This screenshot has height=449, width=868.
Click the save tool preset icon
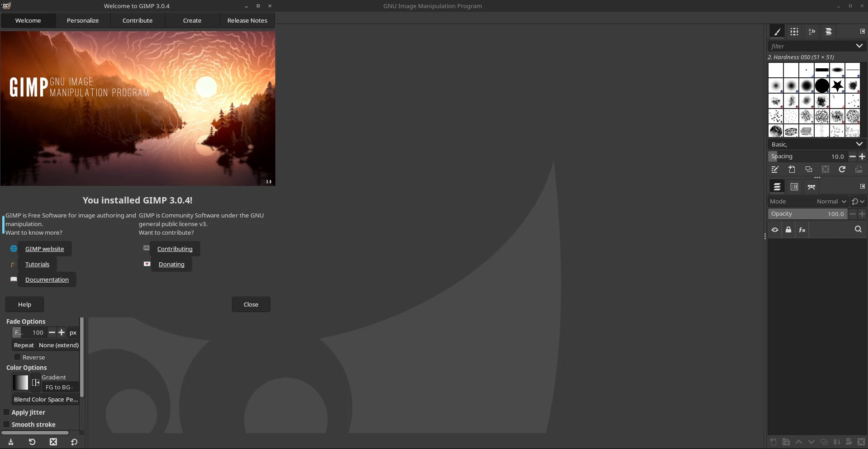click(11, 442)
